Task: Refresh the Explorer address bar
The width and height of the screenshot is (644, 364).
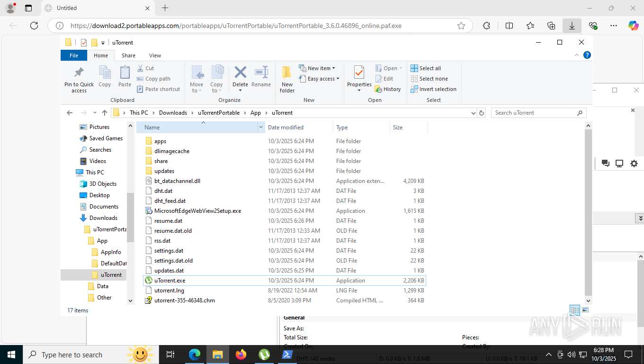Action: coord(482,113)
